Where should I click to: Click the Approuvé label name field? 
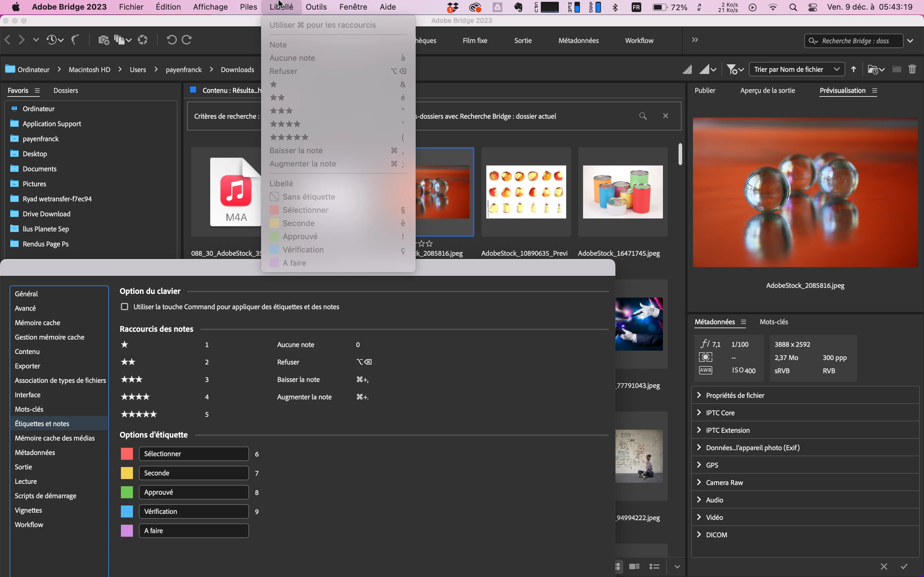tap(194, 492)
